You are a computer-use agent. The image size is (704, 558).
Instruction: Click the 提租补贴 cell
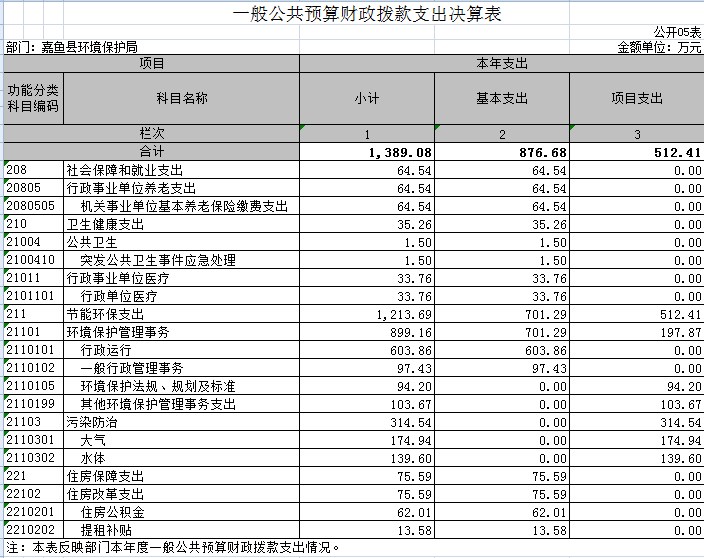182,529
